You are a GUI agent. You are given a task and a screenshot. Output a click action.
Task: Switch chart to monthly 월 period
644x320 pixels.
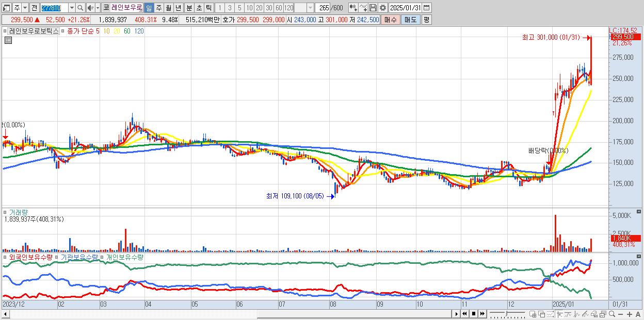(x=168, y=8)
